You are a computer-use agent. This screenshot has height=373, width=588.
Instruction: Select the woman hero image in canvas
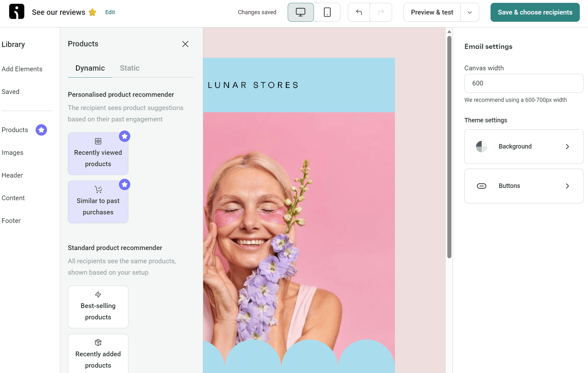tap(299, 242)
